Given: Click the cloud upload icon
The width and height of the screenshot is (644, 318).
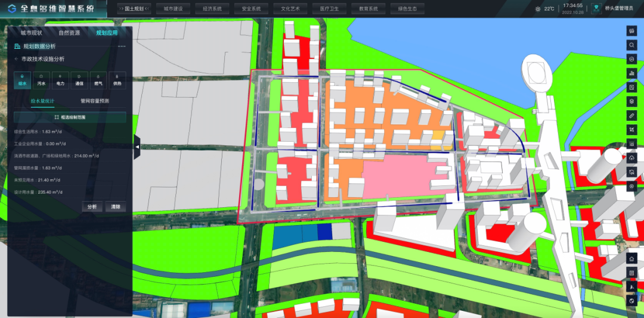Looking at the screenshot, I should (631, 158).
